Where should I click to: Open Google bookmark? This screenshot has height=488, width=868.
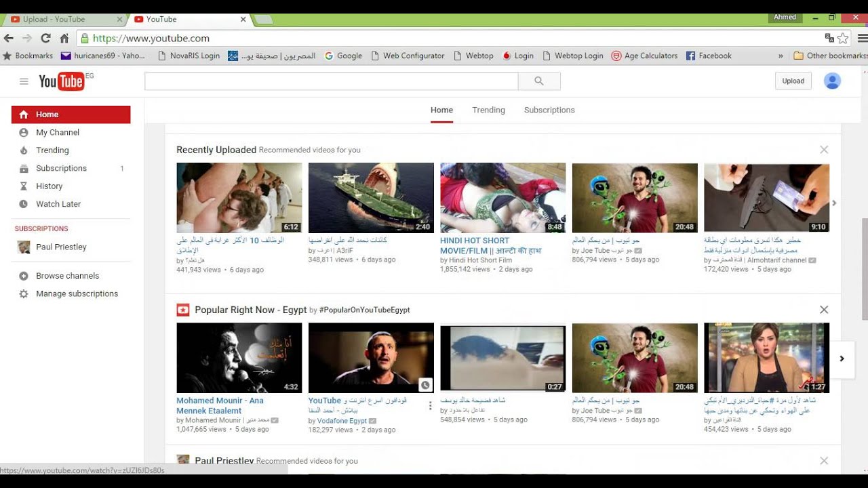tap(343, 56)
